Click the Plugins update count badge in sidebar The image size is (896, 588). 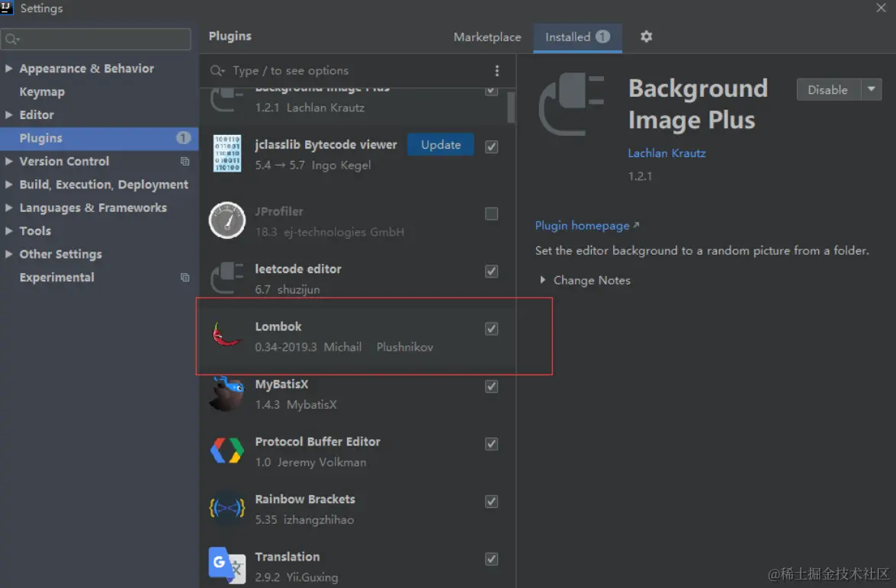pos(183,138)
